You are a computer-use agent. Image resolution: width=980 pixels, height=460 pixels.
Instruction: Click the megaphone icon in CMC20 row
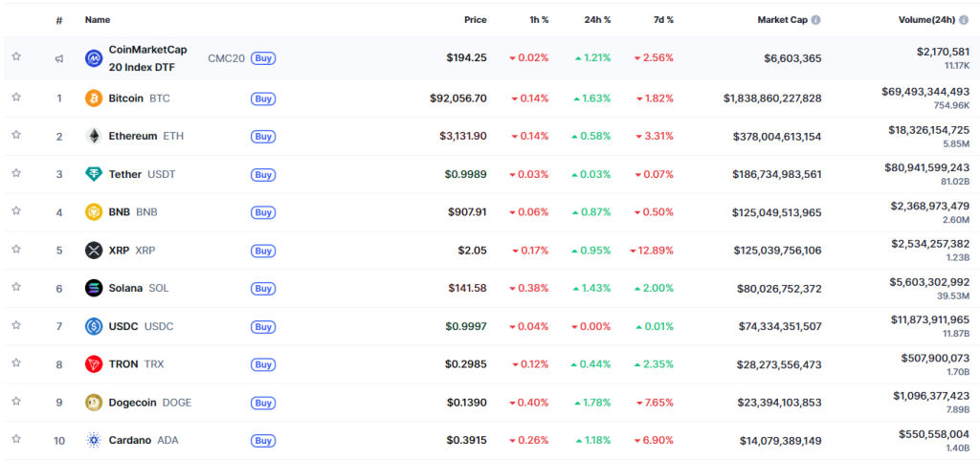(58, 58)
